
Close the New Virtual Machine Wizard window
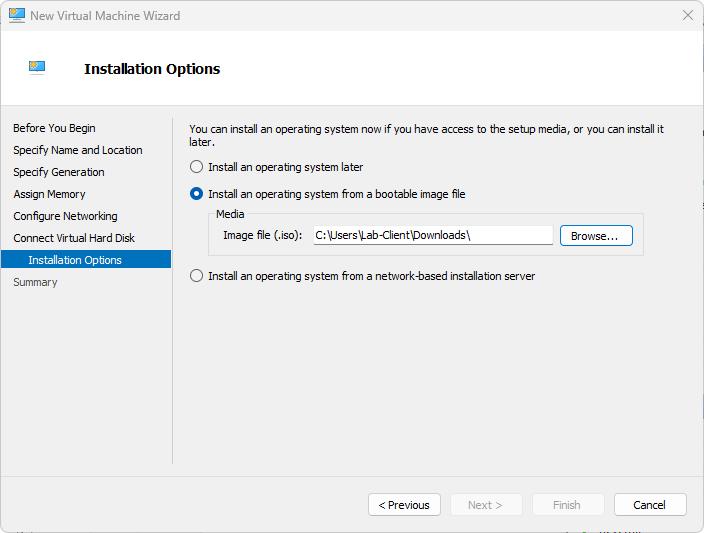(687, 15)
